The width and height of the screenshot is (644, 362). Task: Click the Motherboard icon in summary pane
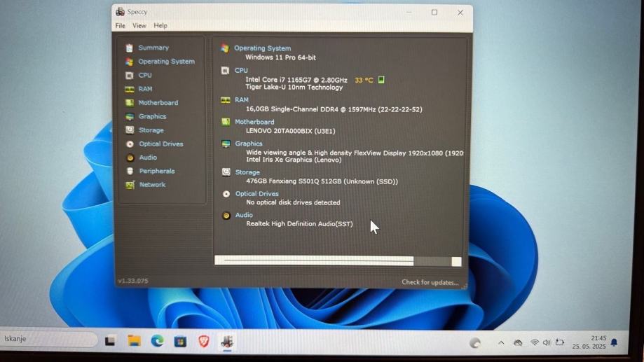(226, 122)
